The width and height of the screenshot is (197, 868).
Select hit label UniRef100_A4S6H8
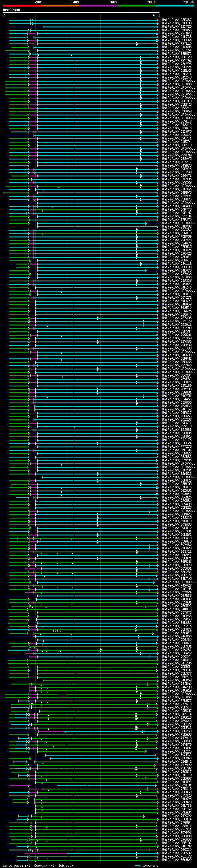pyautogui.click(x=176, y=47)
